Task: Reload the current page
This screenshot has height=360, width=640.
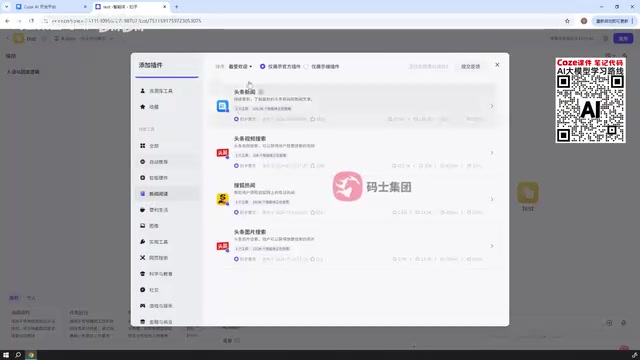Action: [x=31, y=21]
